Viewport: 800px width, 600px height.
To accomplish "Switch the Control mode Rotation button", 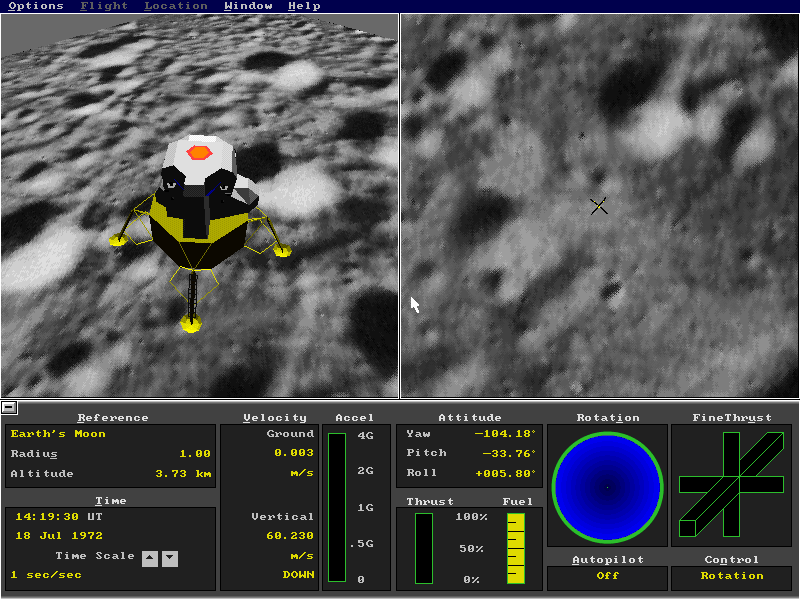I will (731, 578).
